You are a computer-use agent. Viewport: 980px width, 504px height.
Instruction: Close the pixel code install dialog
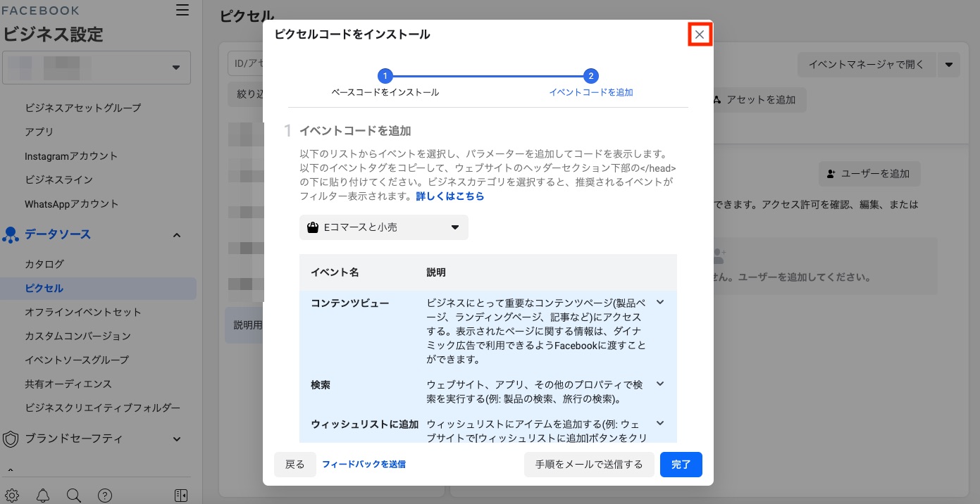[700, 34]
